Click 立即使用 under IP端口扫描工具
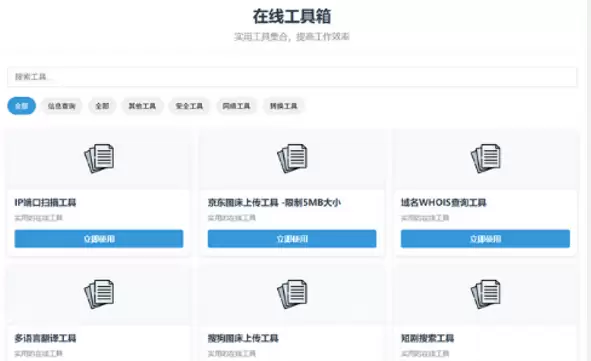The width and height of the screenshot is (591, 361). [99, 239]
